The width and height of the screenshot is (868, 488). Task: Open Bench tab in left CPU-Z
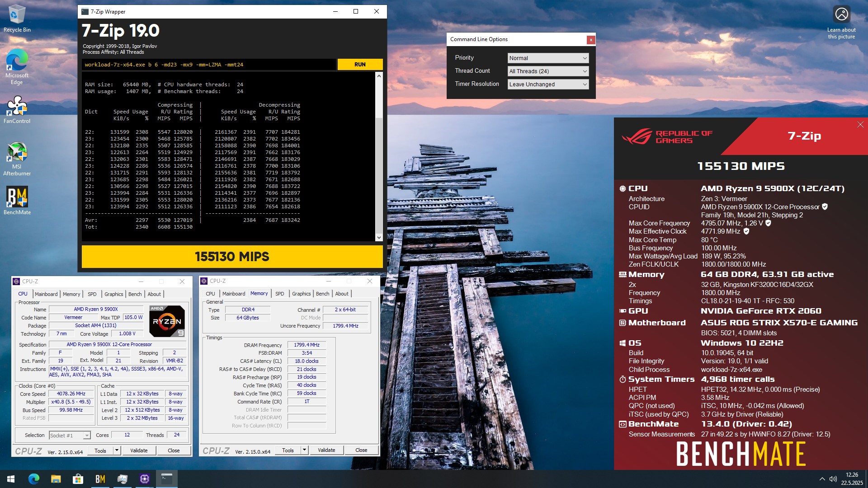[x=135, y=294]
